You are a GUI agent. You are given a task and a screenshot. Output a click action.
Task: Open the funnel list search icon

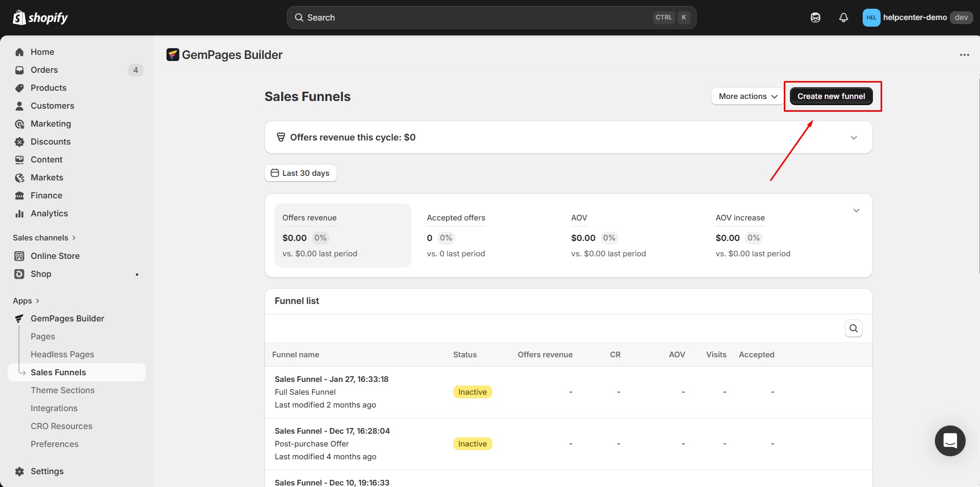coord(853,328)
